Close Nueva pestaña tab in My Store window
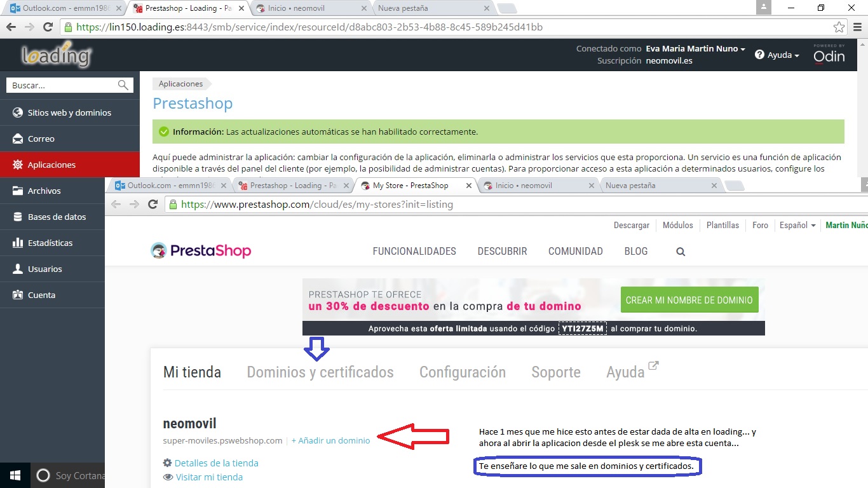This screenshot has width=868, height=488. coord(714,186)
